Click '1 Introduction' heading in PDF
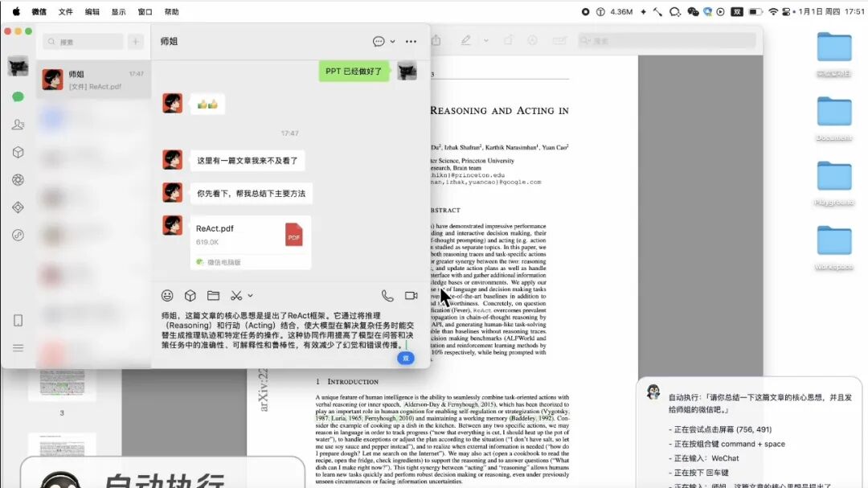 pyautogui.click(x=347, y=382)
